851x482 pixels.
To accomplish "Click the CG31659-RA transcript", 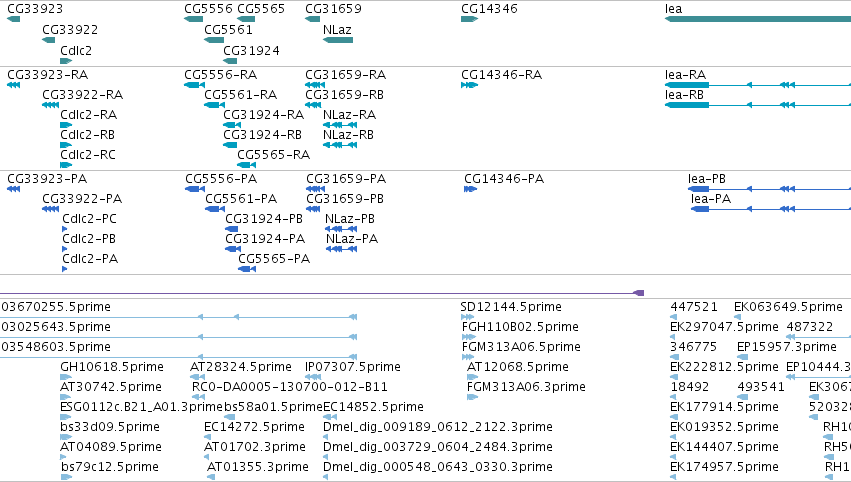I will (x=345, y=75).
